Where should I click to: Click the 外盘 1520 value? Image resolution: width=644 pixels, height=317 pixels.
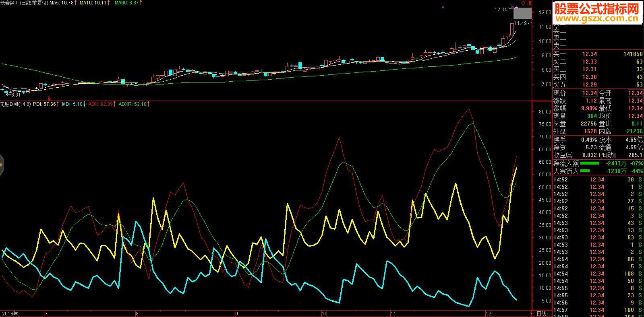click(x=590, y=131)
